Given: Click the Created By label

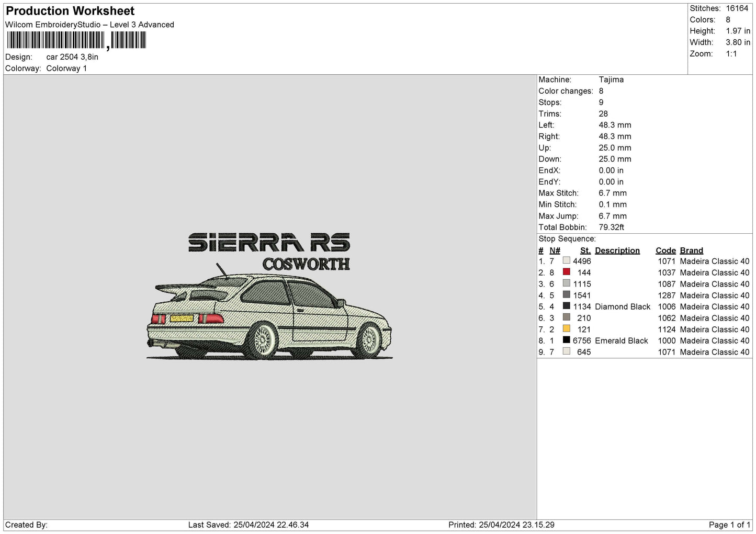Looking at the screenshot, I should 26,525.
